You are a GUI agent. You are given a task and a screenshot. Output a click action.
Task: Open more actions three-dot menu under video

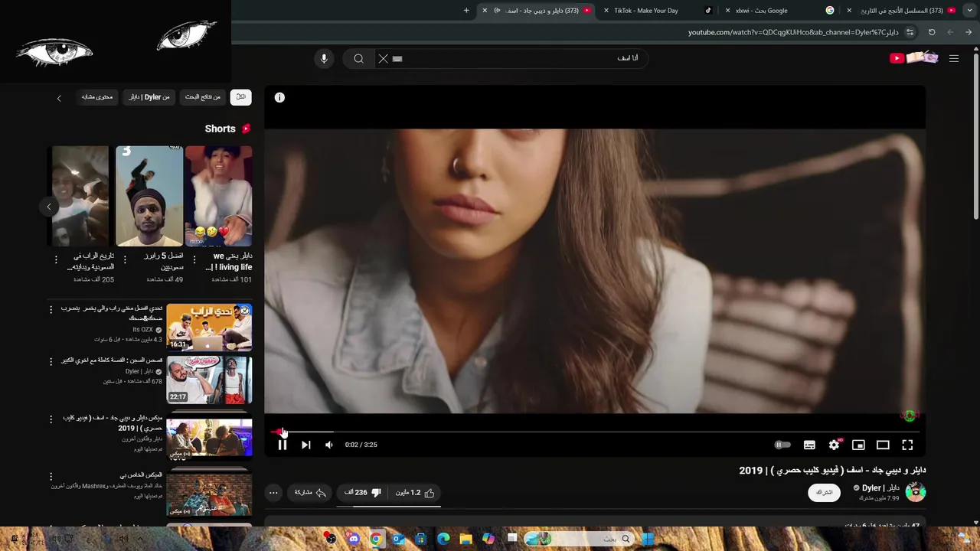point(273,493)
